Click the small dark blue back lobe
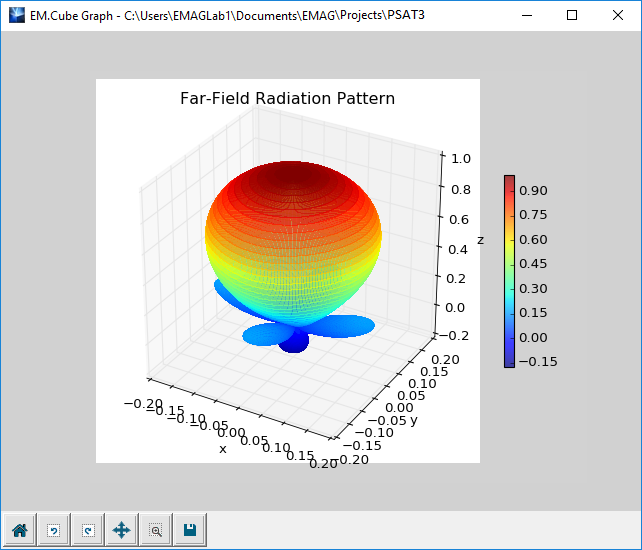The height and width of the screenshot is (550, 642). point(294,343)
